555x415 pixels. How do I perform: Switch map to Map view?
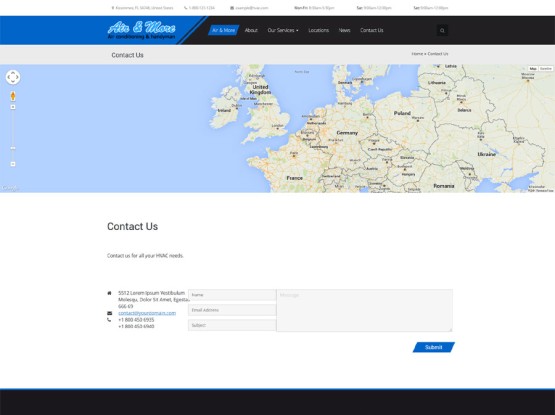533,68
